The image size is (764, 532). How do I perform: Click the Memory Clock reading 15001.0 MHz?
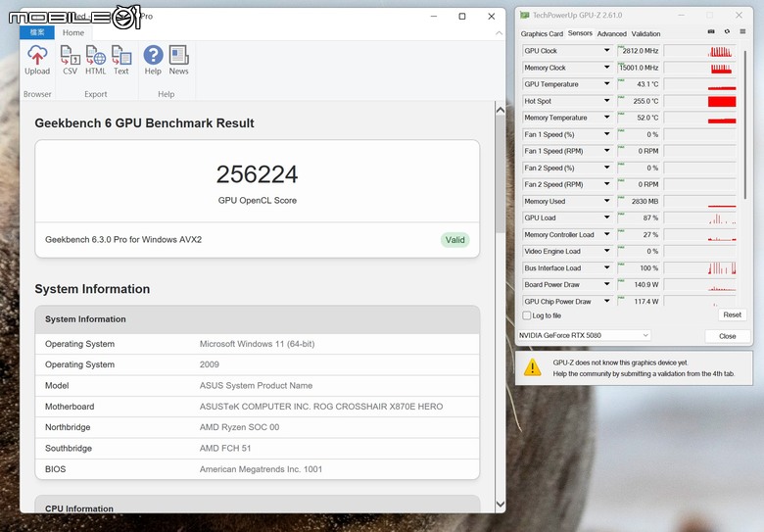click(x=639, y=68)
